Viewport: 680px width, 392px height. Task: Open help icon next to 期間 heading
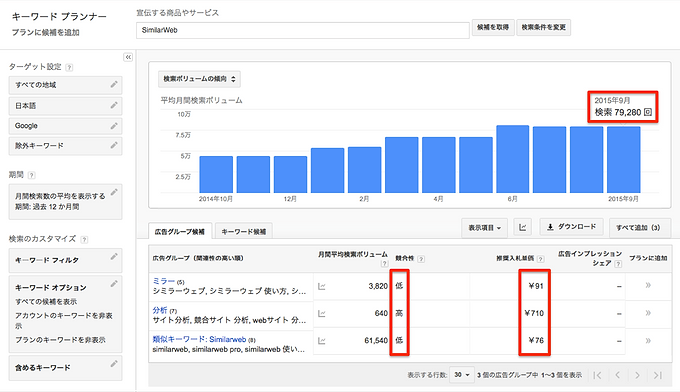click(32, 175)
